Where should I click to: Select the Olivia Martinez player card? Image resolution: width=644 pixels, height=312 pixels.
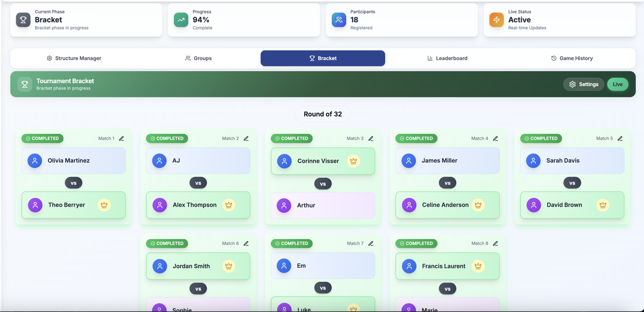pyautogui.click(x=74, y=160)
